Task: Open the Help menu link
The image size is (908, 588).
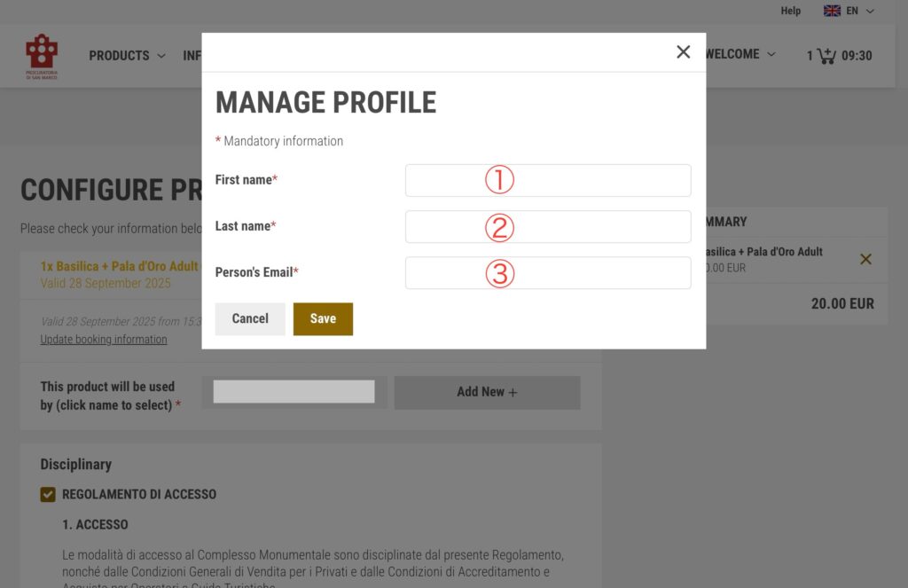Action: pyautogui.click(x=790, y=12)
